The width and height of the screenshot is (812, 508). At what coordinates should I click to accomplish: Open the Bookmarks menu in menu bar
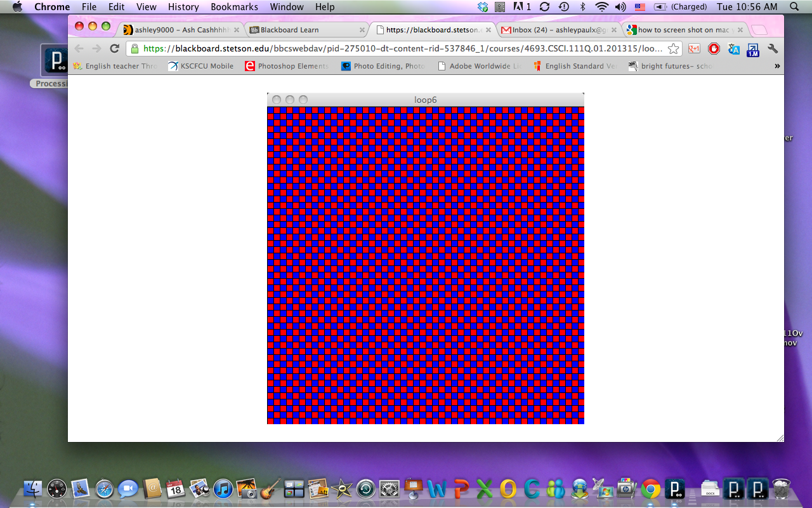[234, 7]
